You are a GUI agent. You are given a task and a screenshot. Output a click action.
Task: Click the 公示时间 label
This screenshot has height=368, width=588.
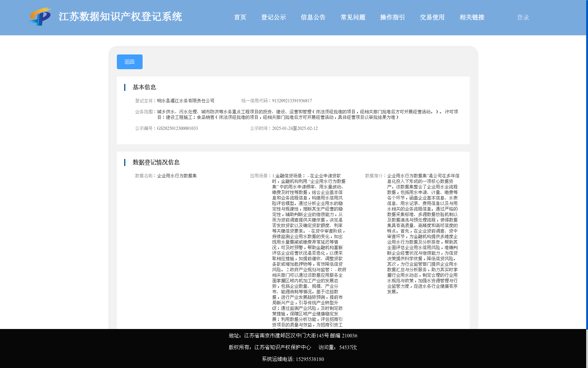point(261,128)
